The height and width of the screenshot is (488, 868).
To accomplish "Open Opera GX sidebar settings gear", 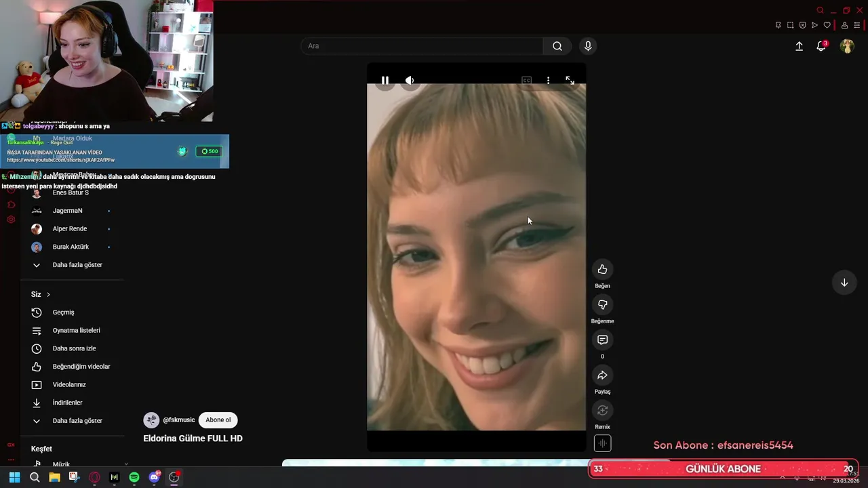I will pyautogui.click(x=11, y=220).
